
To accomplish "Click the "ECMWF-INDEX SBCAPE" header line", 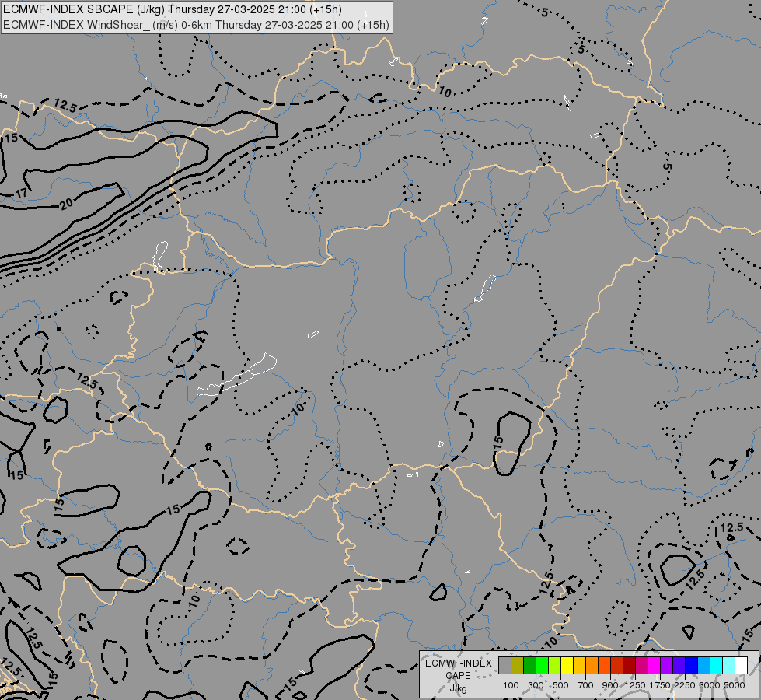I will (173, 9).
